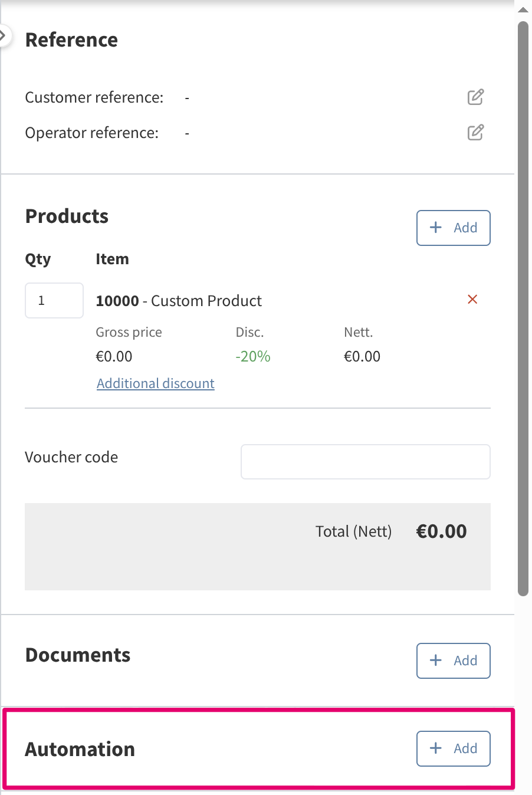Image resolution: width=532 pixels, height=795 pixels.
Task: Focus the Voucher code input box
Action: click(x=366, y=462)
